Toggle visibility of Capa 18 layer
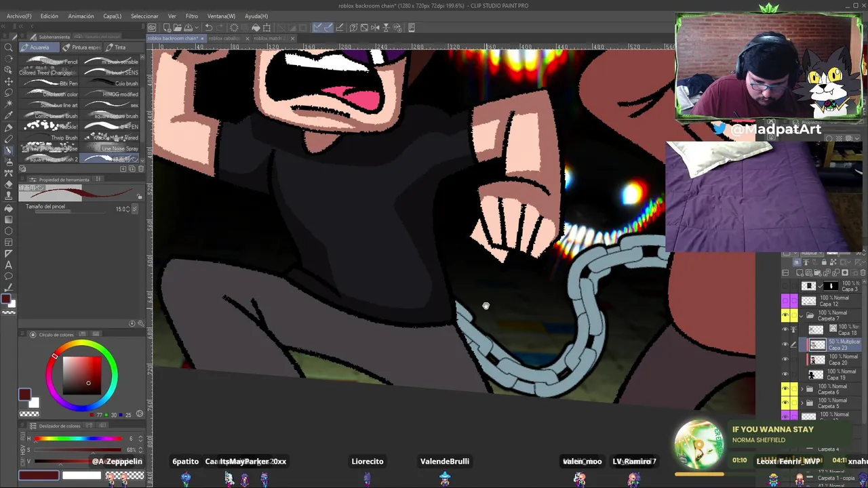Screen dimensions: 868x488 [785, 330]
